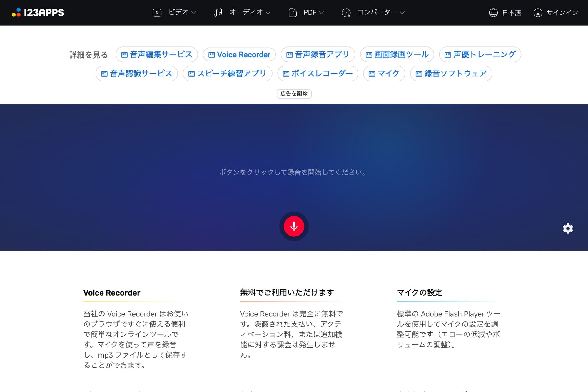This screenshot has height=392, width=588.
Task: Click the Voice Recorder section heading
Action: click(112, 293)
